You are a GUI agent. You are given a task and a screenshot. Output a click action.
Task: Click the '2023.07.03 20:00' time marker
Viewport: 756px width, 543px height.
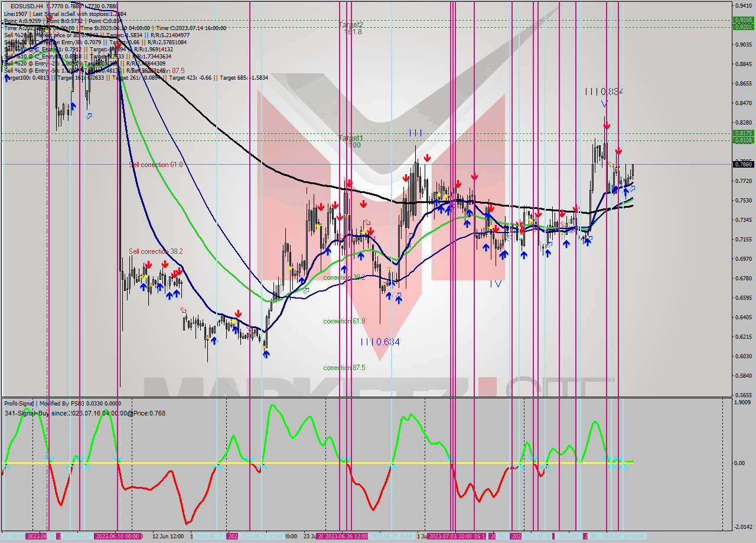click(x=449, y=536)
